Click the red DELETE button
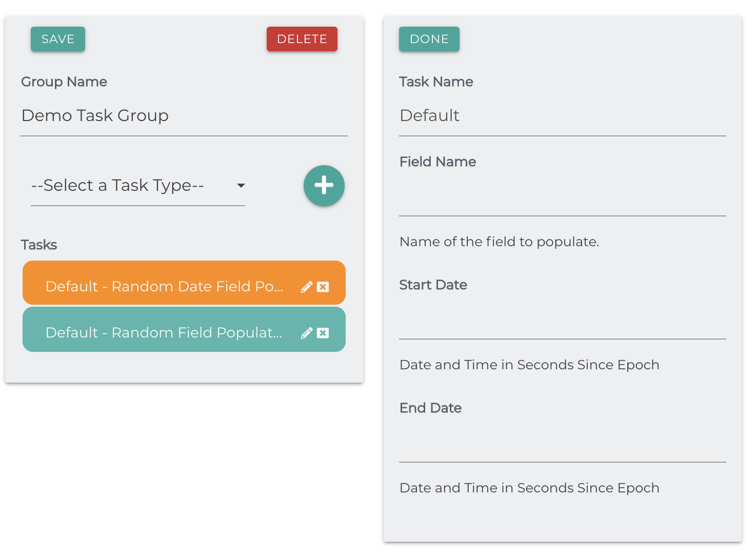The image size is (756, 555). click(302, 39)
